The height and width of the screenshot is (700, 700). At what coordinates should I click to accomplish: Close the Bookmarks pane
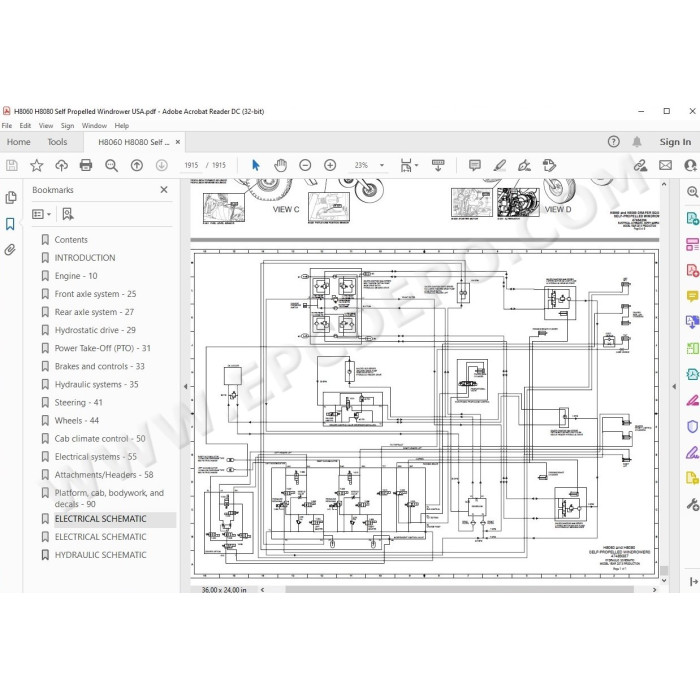[x=164, y=190]
